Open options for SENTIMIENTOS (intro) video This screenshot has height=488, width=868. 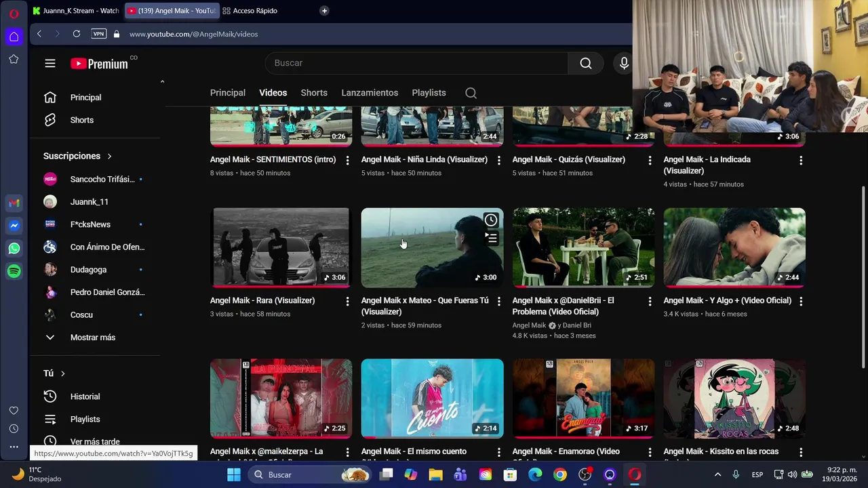click(x=348, y=161)
